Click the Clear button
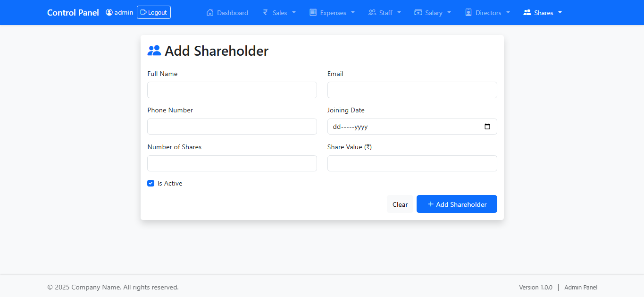The width and height of the screenshot is (644, 297). click(x=400, y=204)
